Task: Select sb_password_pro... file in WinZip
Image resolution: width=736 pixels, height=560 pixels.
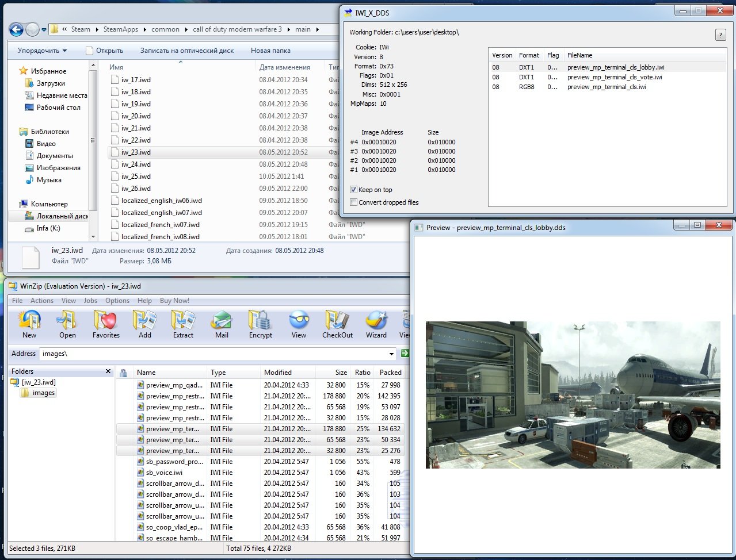Action: tap(174, 462)
